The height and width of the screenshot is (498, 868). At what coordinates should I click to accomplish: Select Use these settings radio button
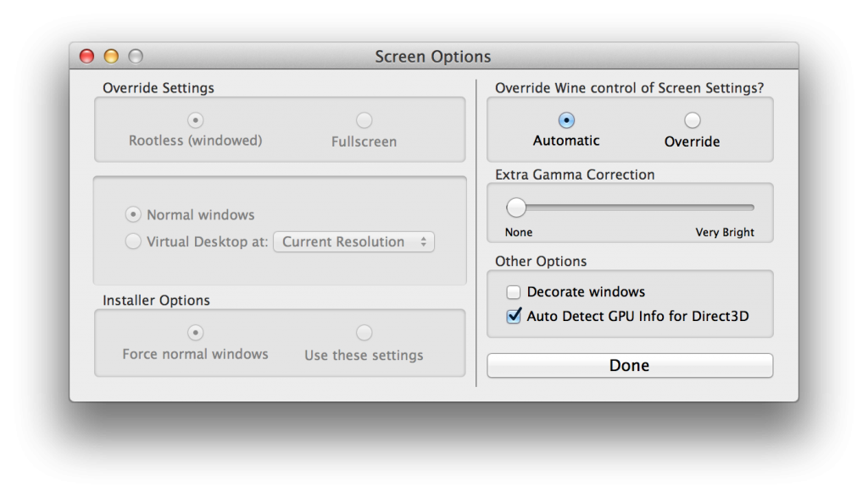tap(364, 333)
